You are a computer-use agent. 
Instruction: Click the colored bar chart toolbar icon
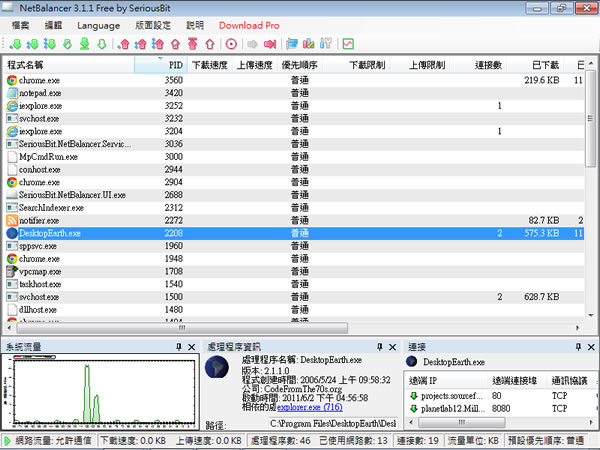[x=309, y=44]
